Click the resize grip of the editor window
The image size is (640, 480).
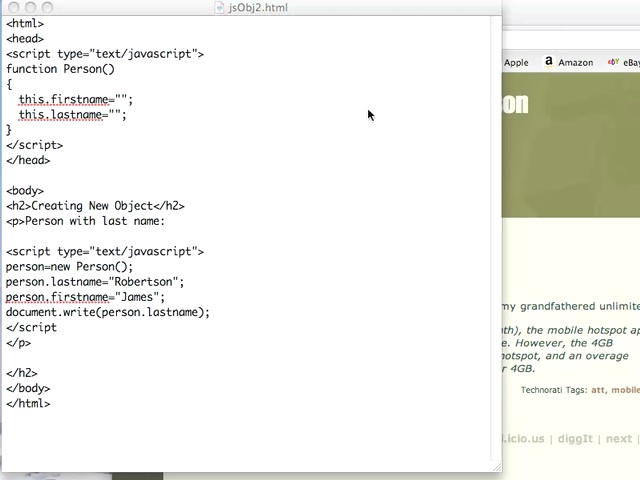(x=497, y=467)
